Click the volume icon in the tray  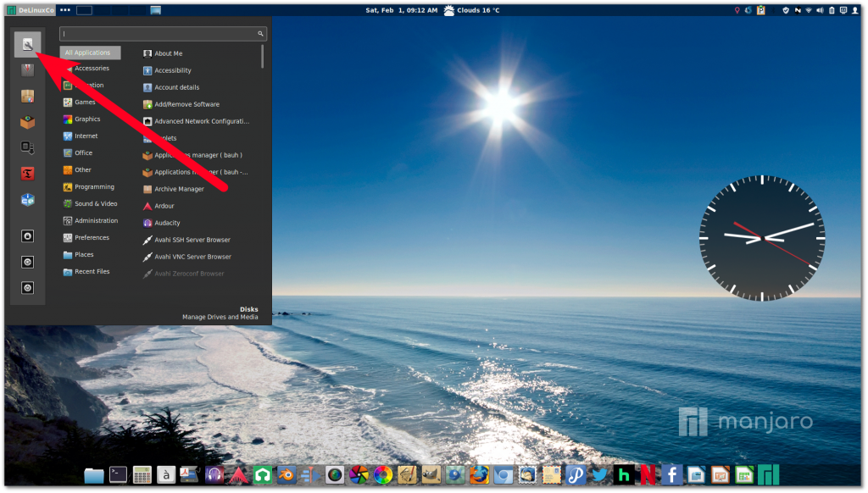coord(820,10)
